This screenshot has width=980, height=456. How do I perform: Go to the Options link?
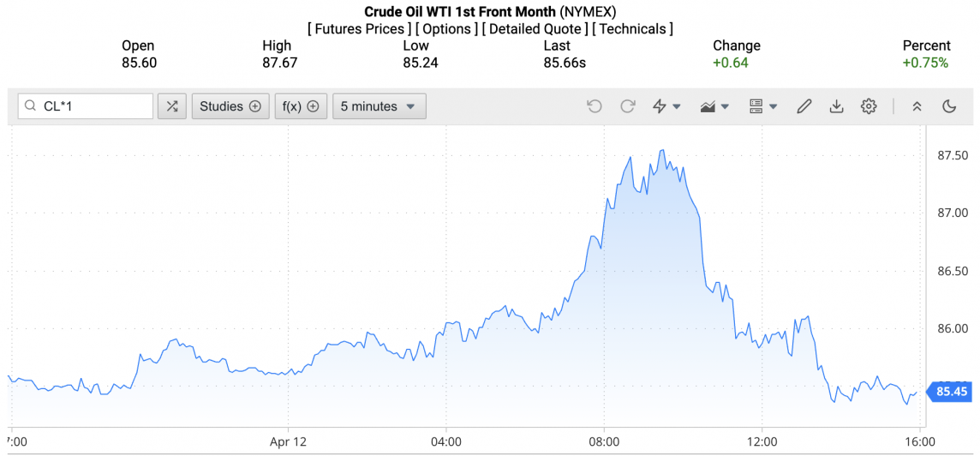(x=447, y=29)
